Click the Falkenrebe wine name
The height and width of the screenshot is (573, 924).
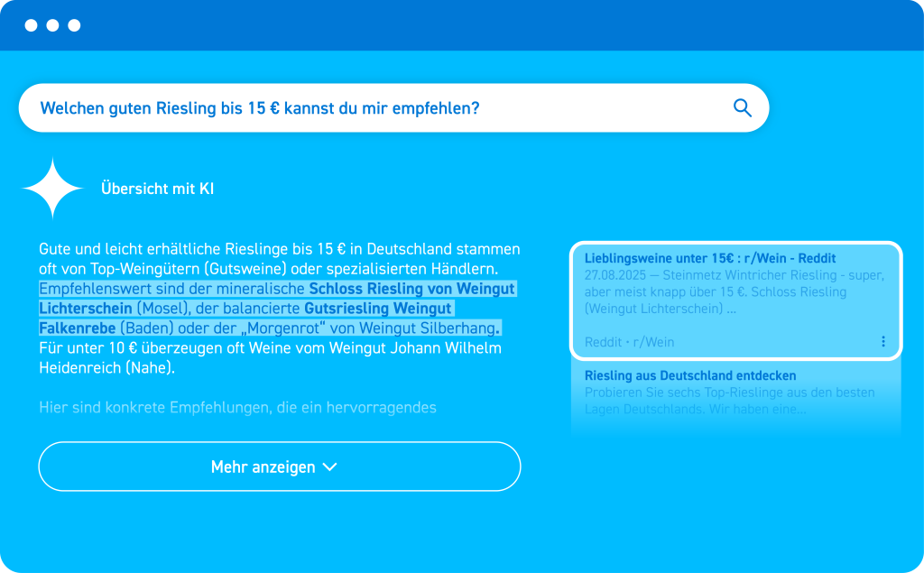(x=78, y=328)
